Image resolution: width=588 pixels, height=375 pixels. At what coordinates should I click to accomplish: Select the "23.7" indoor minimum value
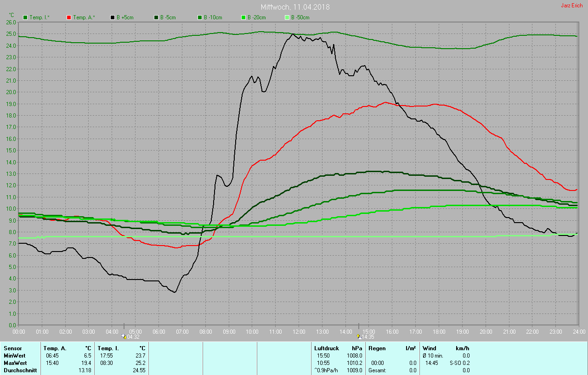(140, 356)
